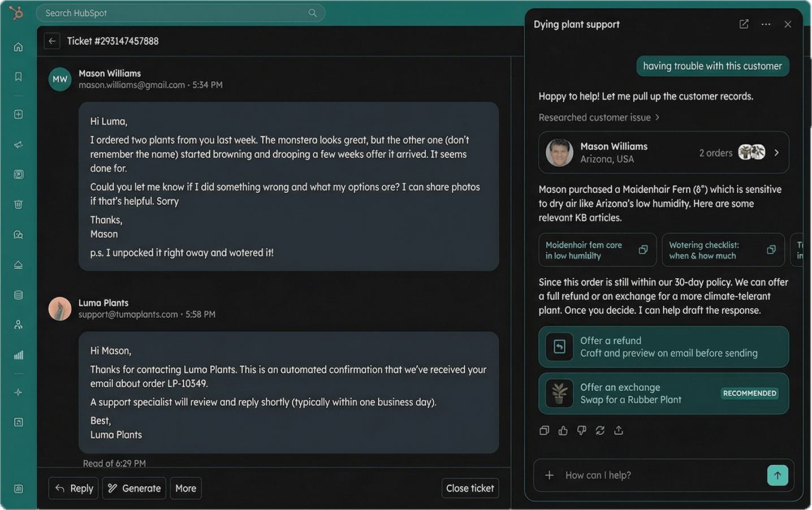Open the Data Management database icon
The height and width of the screenshot is (510, 812).
click(x=18, y=294)
